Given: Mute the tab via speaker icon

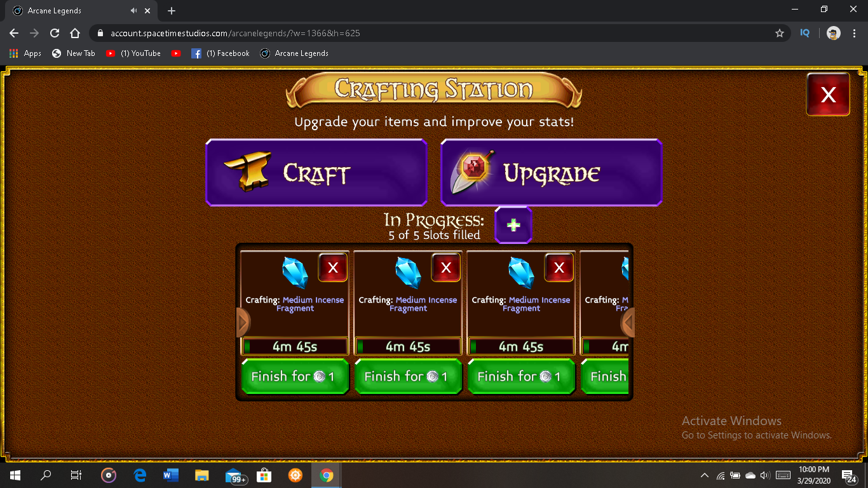Looking at the screenshot, I should coord(134,11).
